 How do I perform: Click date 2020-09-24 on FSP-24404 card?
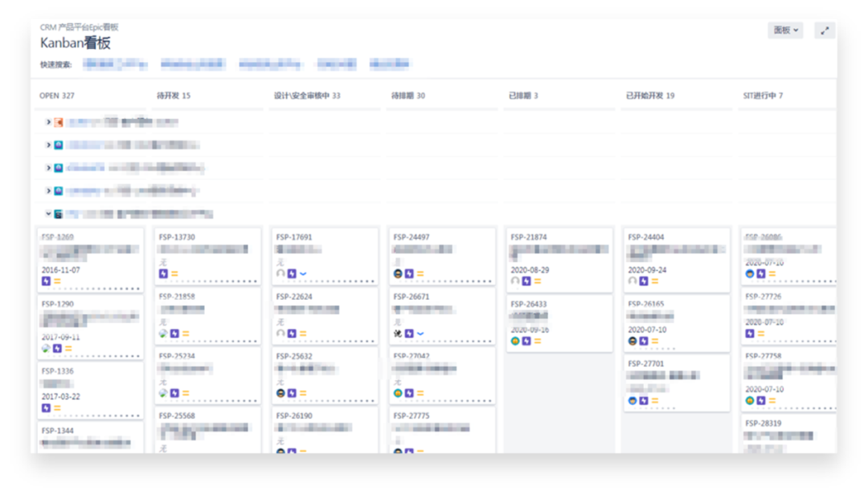[x=647, y=270]
